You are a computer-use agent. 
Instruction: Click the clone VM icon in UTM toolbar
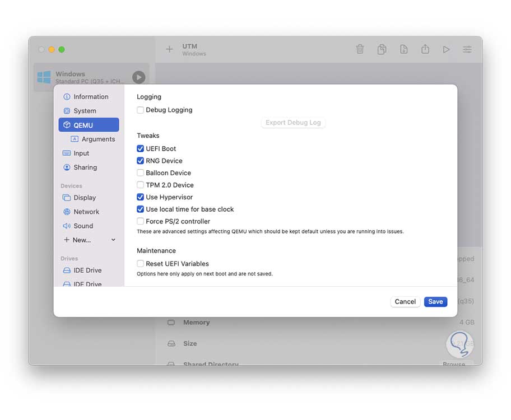(382, 49)
